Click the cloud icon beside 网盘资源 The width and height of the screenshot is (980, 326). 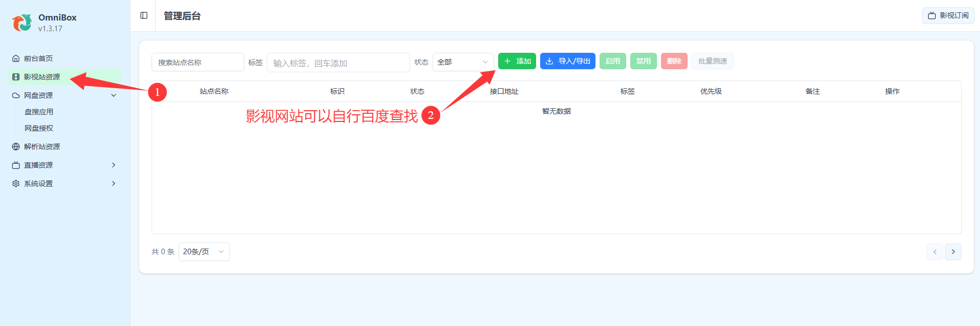[x=16, y=95]
